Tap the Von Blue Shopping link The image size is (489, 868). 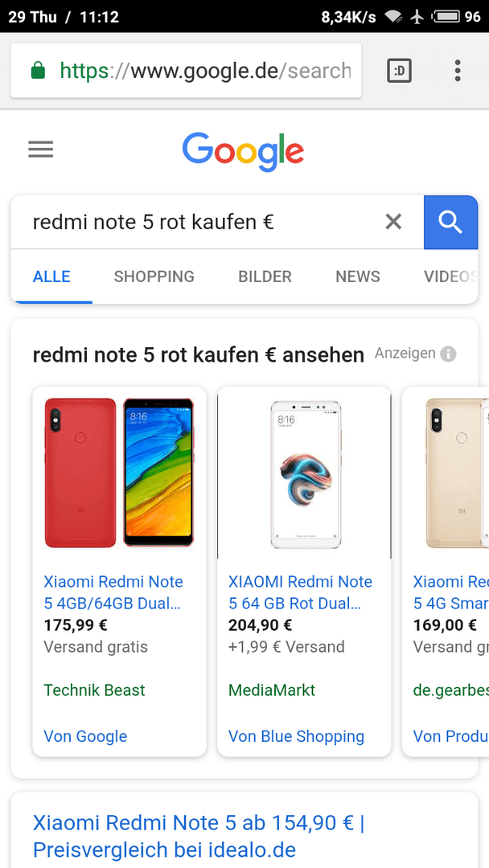coord(296,736)
